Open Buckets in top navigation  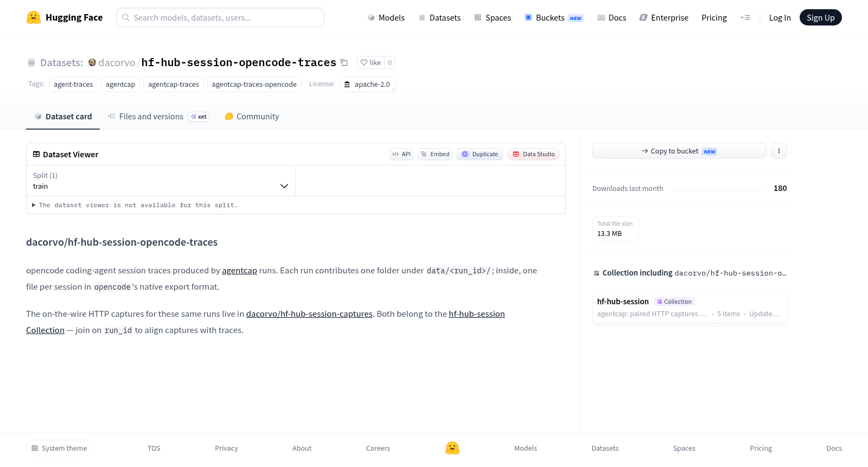(x=554, y=17)
